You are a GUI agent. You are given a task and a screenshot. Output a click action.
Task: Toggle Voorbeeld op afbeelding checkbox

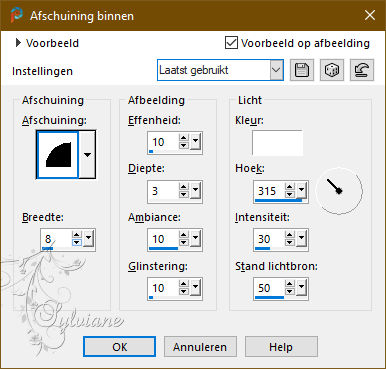click(231, 43)
